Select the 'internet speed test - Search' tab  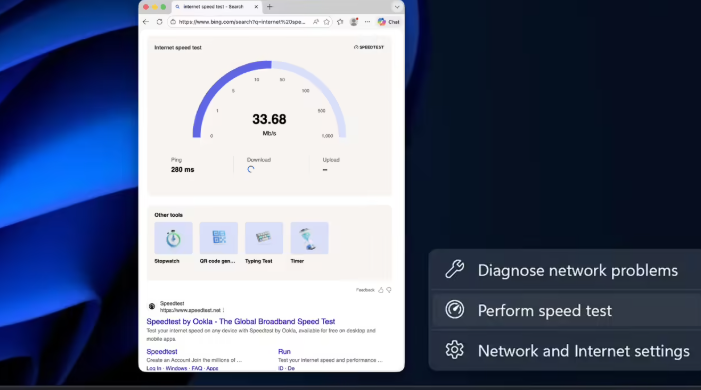[217, 7]
